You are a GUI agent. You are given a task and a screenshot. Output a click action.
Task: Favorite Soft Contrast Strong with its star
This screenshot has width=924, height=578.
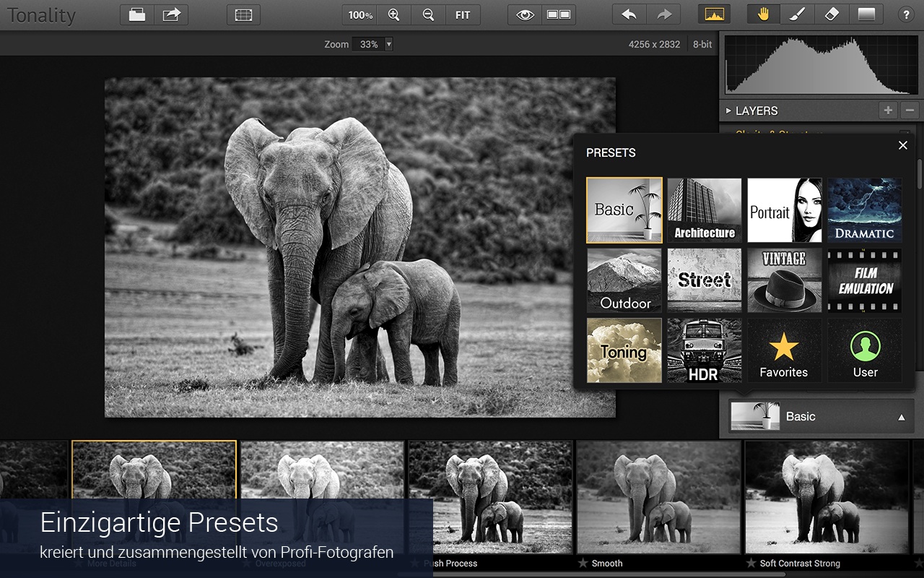751,563
